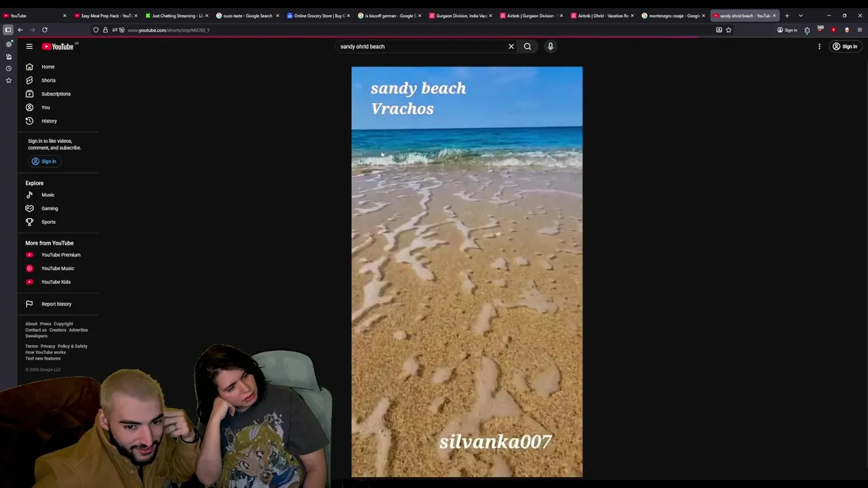Image resolution: width=868 pixels, height=488 pixels.
Task: Open browser sidebar history clock icon
Action: point(8,68)
